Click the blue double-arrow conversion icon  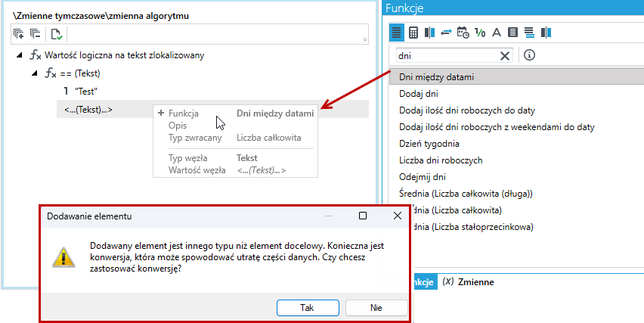point(446,33)
